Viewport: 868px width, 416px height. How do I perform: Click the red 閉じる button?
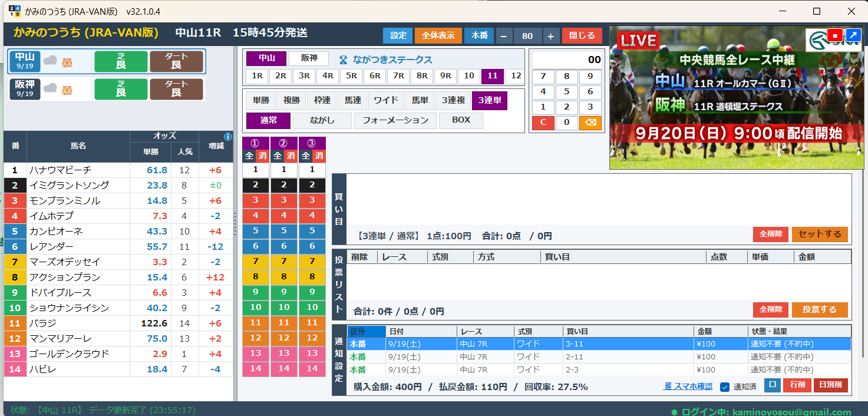582,35
